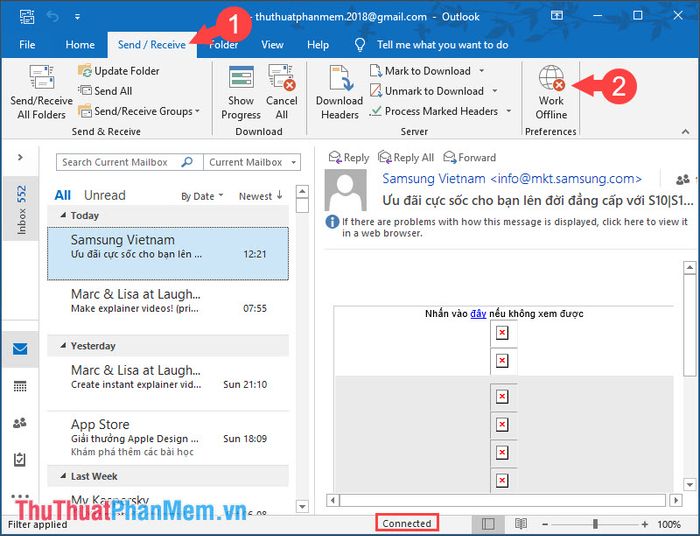Click the Send/Receive quick access icon
Viewport: 700px width, 536px height.
(27, 17)
